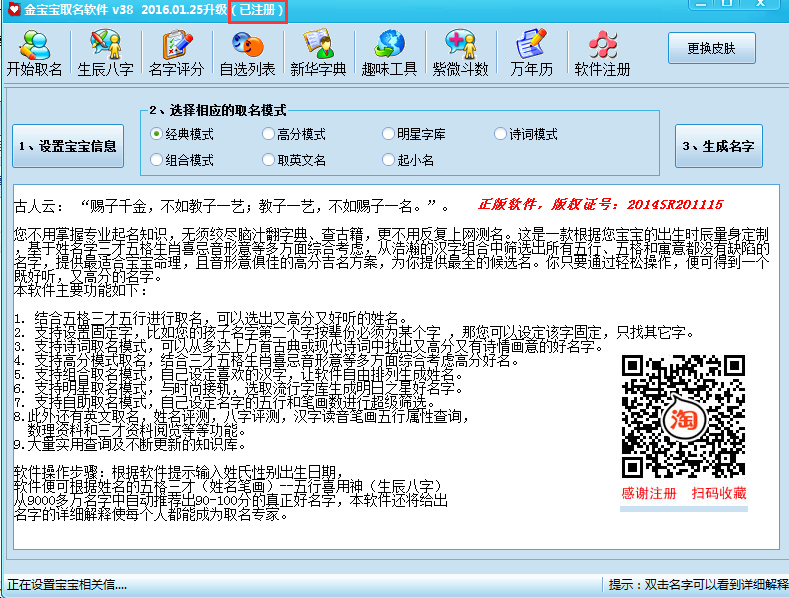Open the 新华字典 dictionary
Viewport: 789px width, 598px height.
pyautogui.click(x=318, y=53)
